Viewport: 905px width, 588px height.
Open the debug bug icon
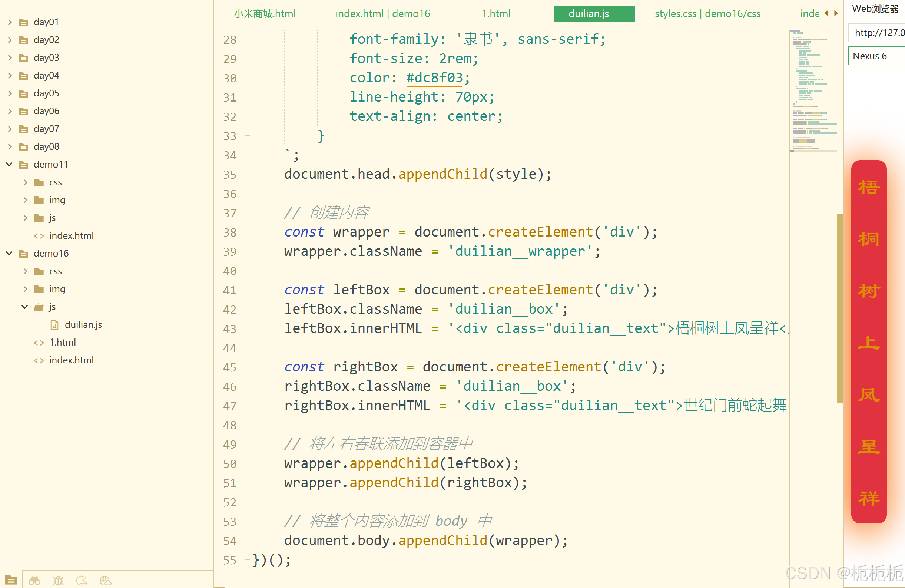(x=58, y=580)
